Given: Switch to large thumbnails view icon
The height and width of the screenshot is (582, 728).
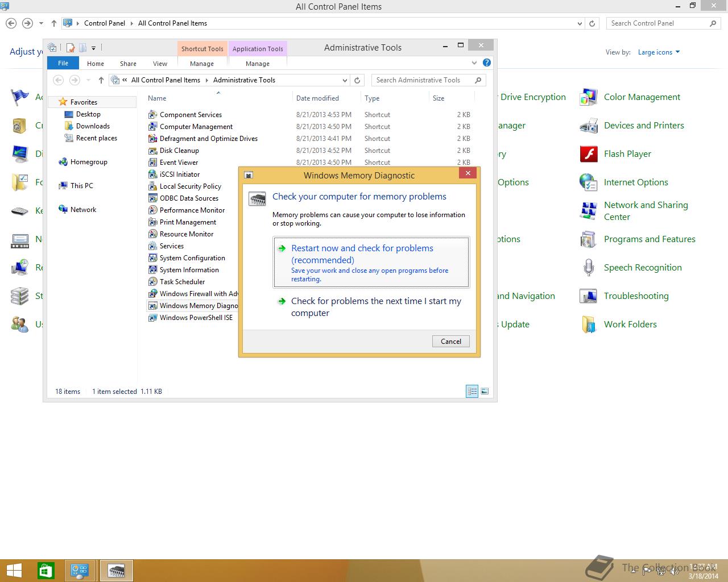Looking at the screenshot, I should click(x=485, y=391).
